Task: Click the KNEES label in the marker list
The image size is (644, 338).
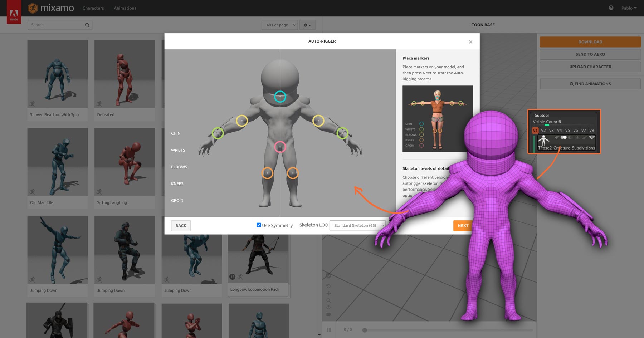Action: [177, 184]
